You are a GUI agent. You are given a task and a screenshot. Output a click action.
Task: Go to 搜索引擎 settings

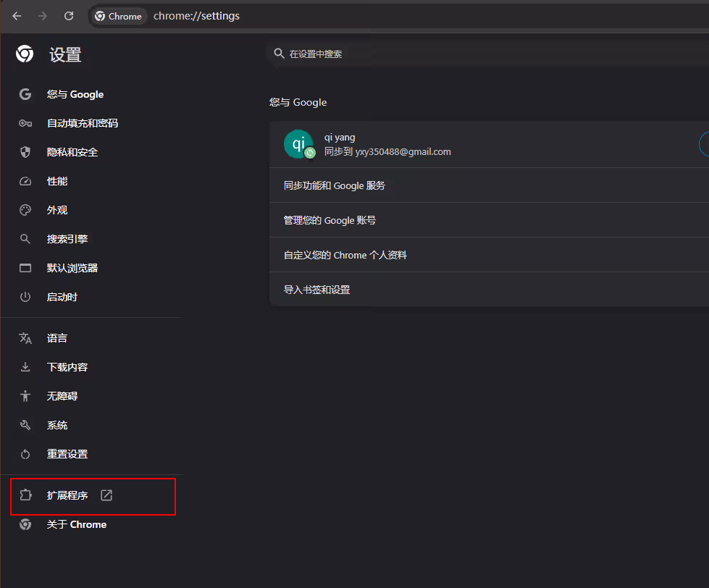pyautogui.click(x=67, y=239)
